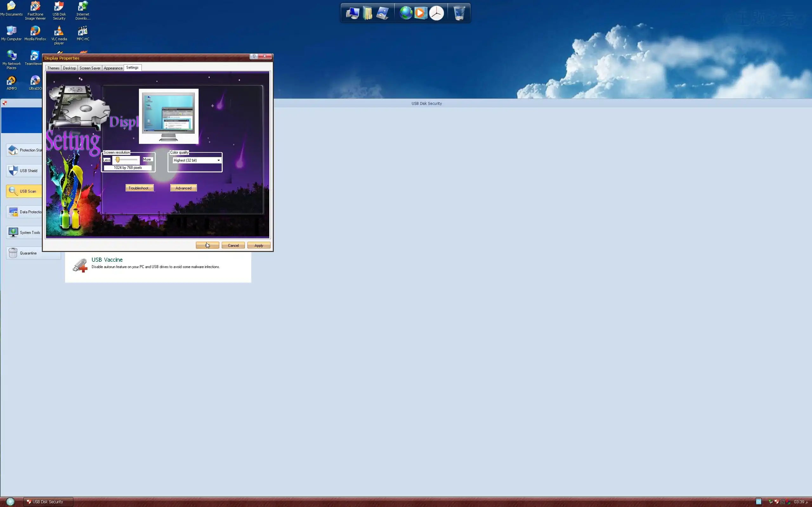Switch to the Screen Saver tab
The height and width of the screenshot is (507, 812).
[90, 68]
